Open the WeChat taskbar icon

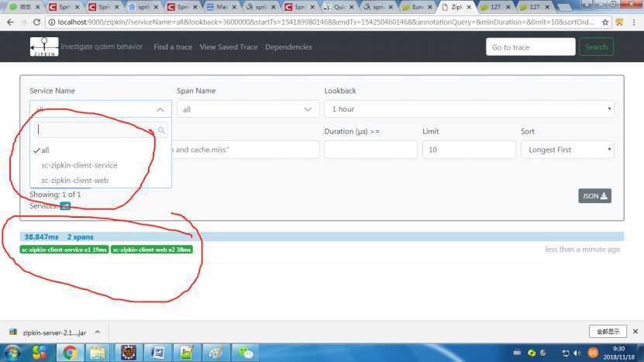pos(246,353)
